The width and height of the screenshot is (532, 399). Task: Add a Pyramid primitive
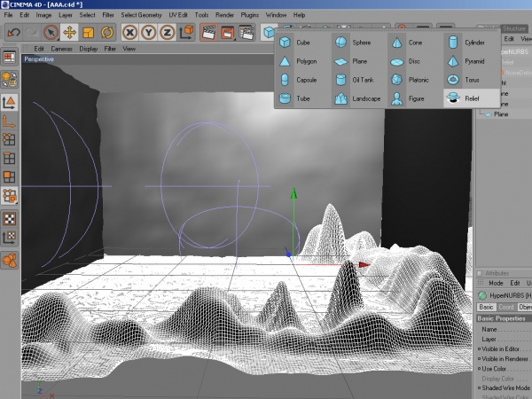coord(472,61)
